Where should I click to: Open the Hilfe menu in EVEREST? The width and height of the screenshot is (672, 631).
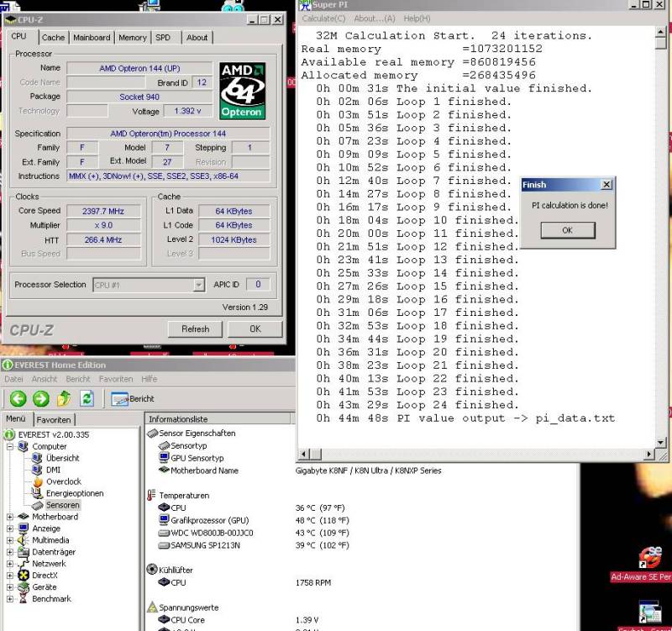(x=150, y=379)
